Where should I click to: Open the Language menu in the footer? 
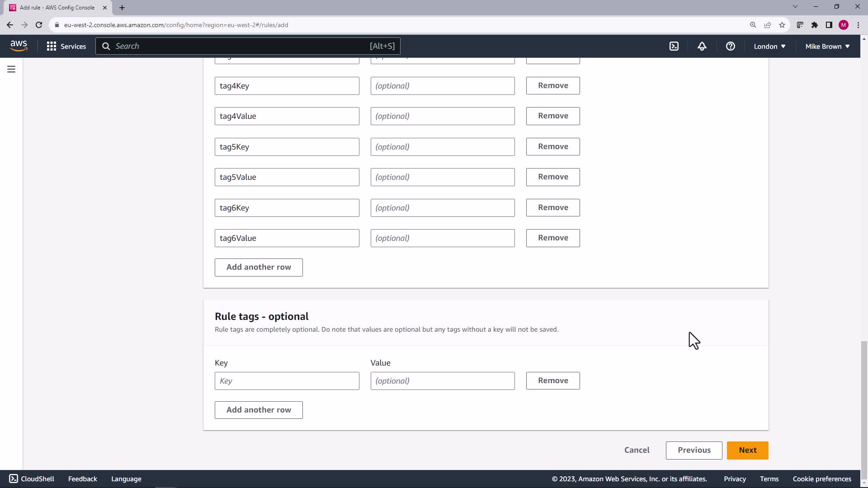tap(126, 479)
